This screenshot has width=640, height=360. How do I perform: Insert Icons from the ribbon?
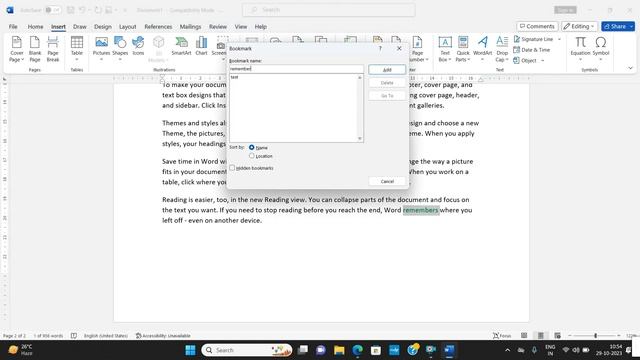coord(138,46)
